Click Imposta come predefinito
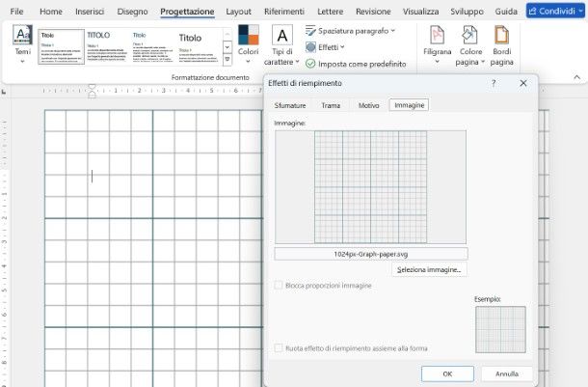The width and height of the screenshot is (588, 387). [x=355, y=64]
